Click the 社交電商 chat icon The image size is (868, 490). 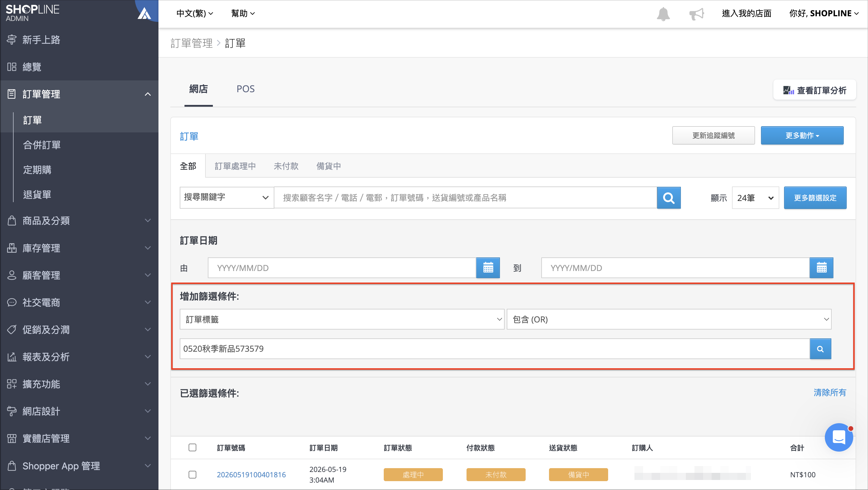tap(12, 302)
